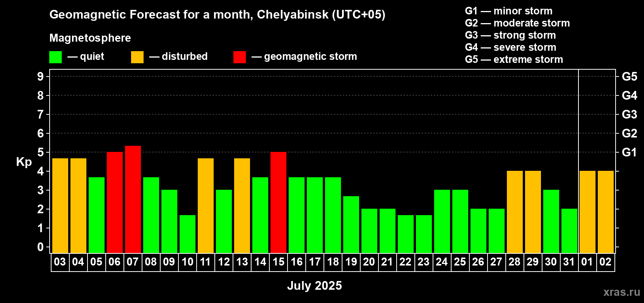644x303 pixels.
Task: Click the date label 17
Action: click(x=315, y=262)
